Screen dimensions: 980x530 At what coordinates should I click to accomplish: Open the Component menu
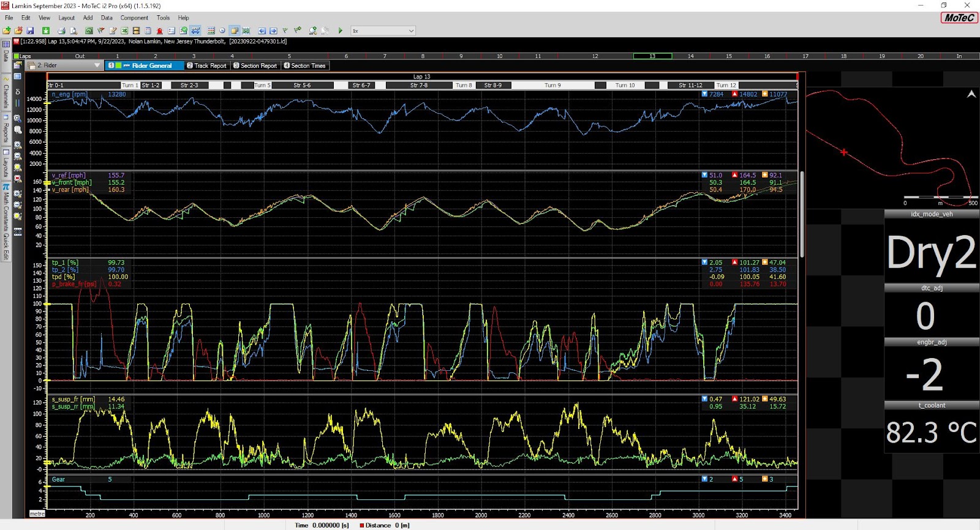coord(134,18)
